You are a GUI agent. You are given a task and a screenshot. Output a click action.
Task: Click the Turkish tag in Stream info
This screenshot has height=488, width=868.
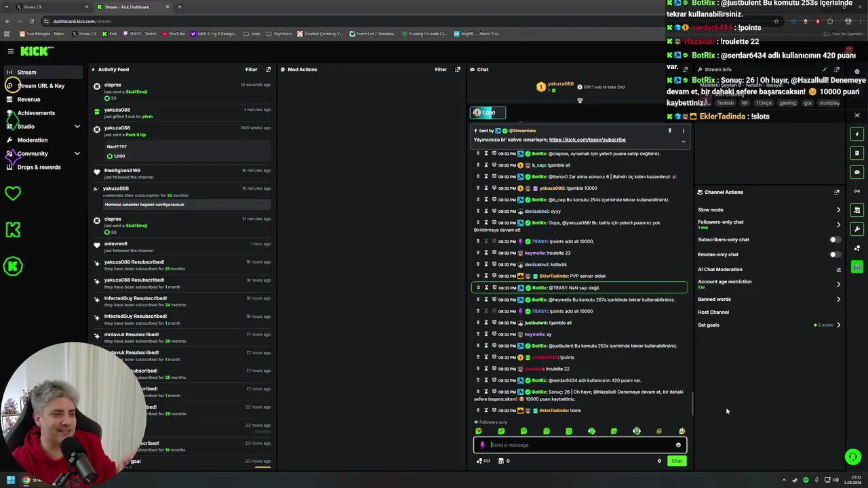pyautogui.click(x=726, y=103)
